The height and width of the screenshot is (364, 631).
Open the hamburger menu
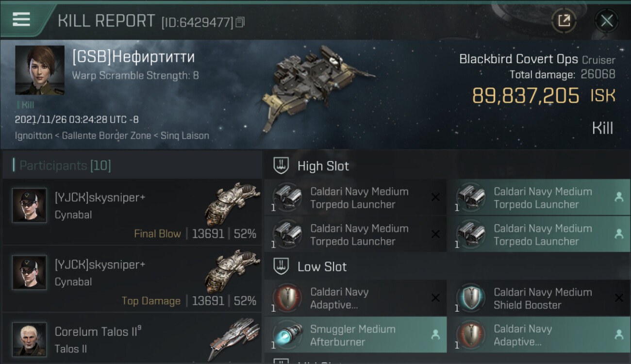pos(21,20)
